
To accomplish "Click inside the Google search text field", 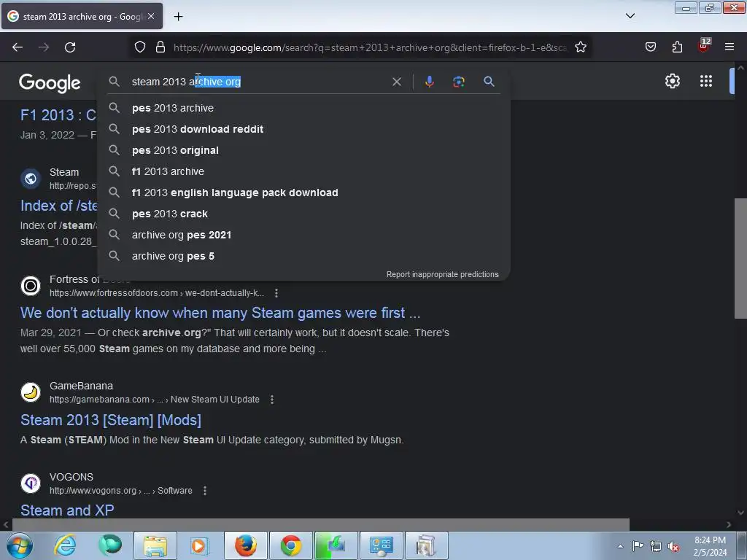I will click(258, 82).
